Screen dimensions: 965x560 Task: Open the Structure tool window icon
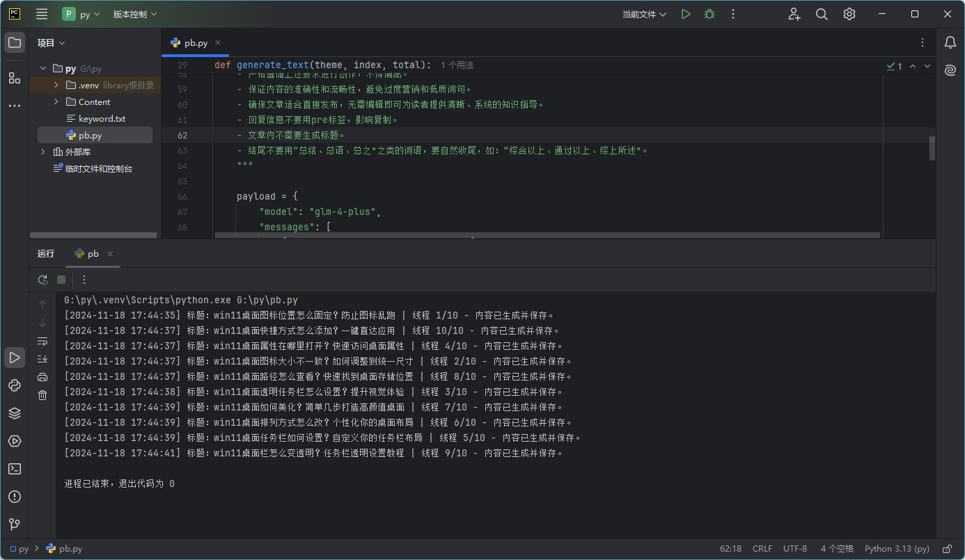pyautogui.click(x=15, y=77)
